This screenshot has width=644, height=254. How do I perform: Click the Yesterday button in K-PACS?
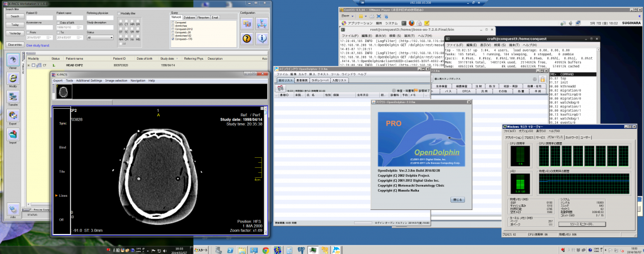tap(15, 33)
